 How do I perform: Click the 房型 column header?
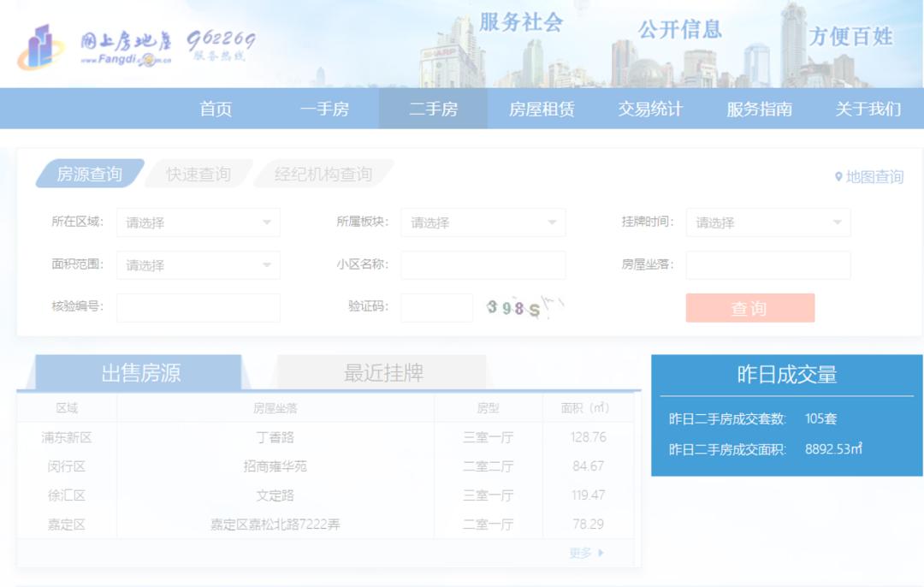[488, 408]
